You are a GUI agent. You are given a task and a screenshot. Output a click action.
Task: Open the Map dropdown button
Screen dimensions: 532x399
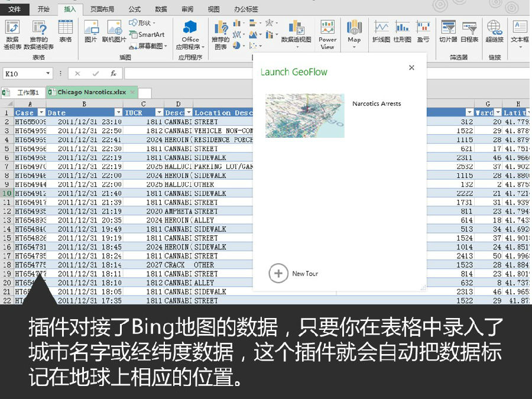[354, 34]
